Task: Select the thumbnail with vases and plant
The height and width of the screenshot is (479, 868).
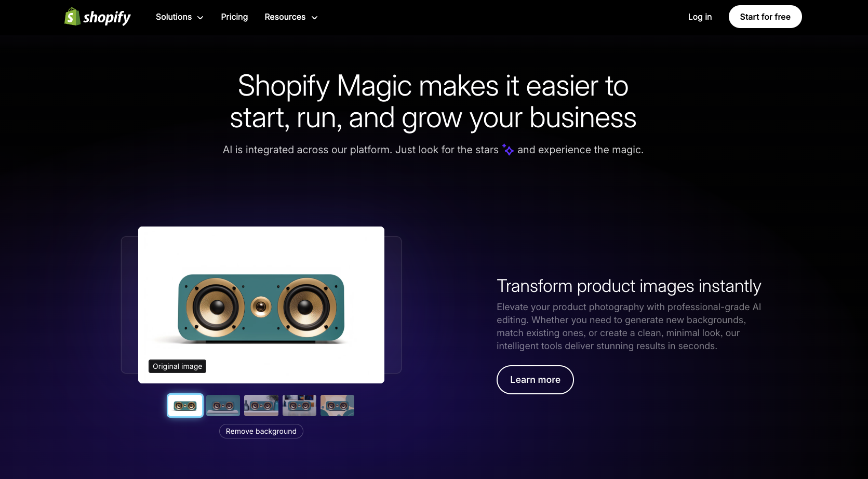Action: pos(261,405)
